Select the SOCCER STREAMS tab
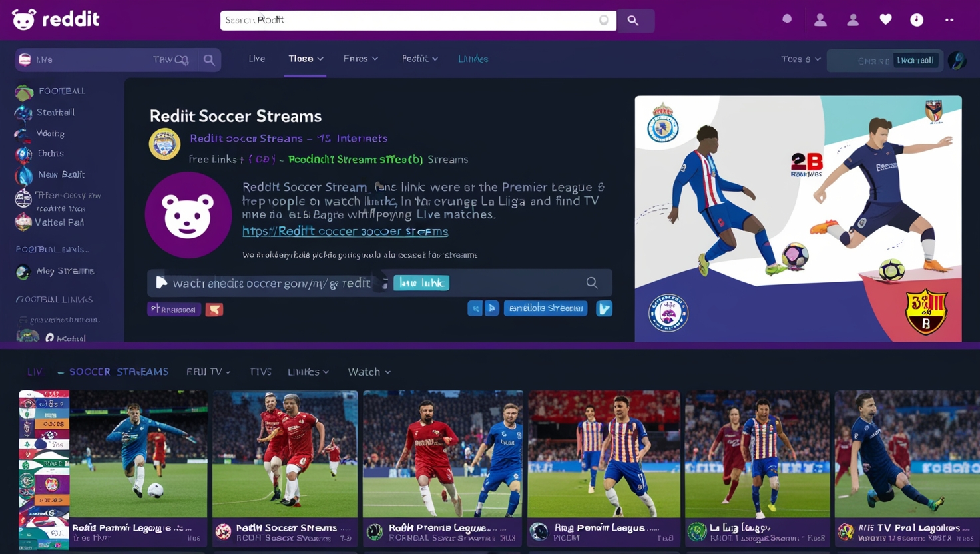 (119, 372)
